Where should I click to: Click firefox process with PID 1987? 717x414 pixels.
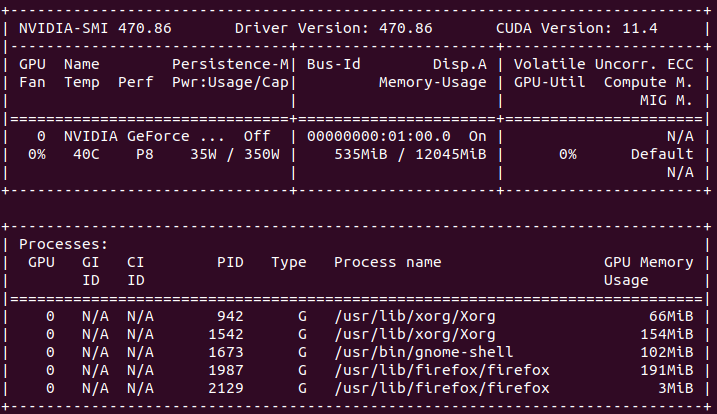(x=442, y=370)
